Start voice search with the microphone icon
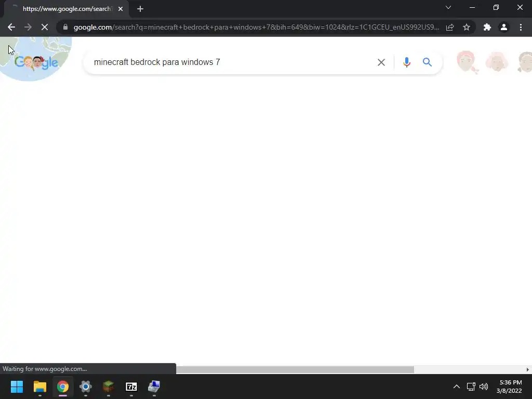 click(406, 62)
